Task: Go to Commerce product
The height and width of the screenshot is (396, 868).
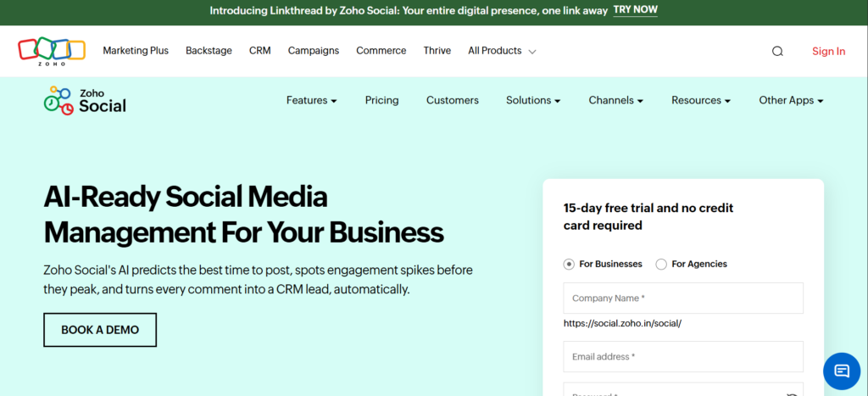Action: click(381, 51)
